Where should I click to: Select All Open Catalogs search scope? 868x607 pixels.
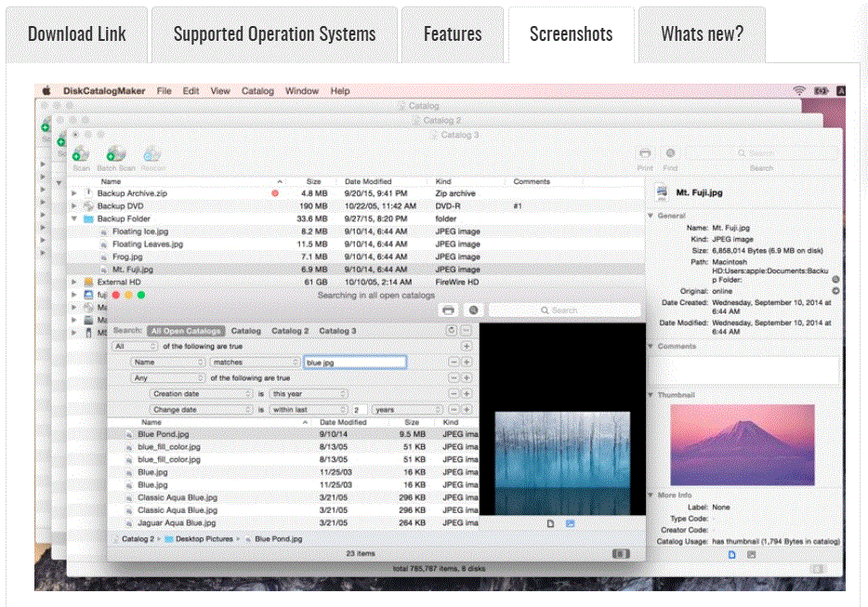pos(186,331)
